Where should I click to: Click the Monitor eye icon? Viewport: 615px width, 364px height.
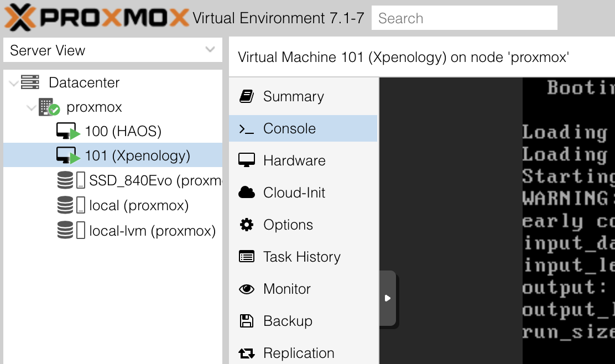pos(247,289)
